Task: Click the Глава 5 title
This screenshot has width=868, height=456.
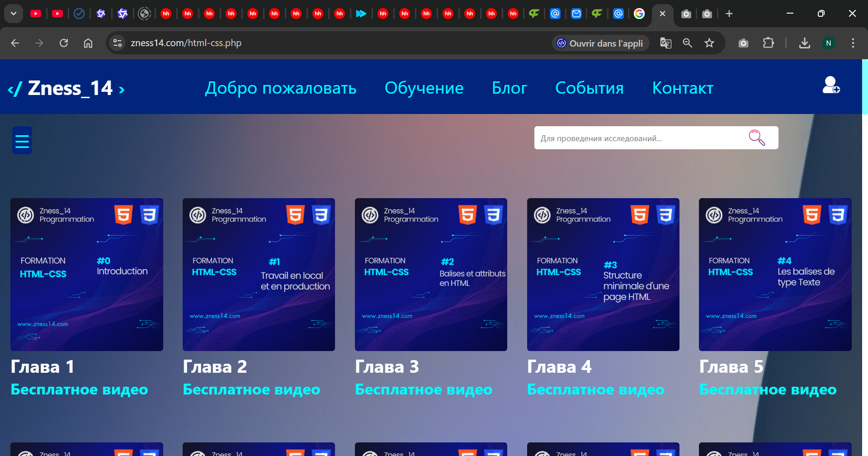Action: [x=731, y=366]
